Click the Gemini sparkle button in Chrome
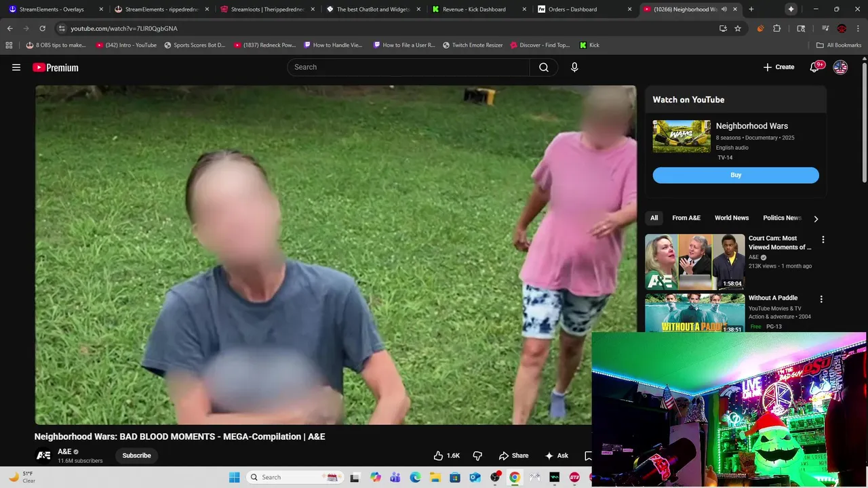Screen dimensions: 868x488 pos(791,9)
